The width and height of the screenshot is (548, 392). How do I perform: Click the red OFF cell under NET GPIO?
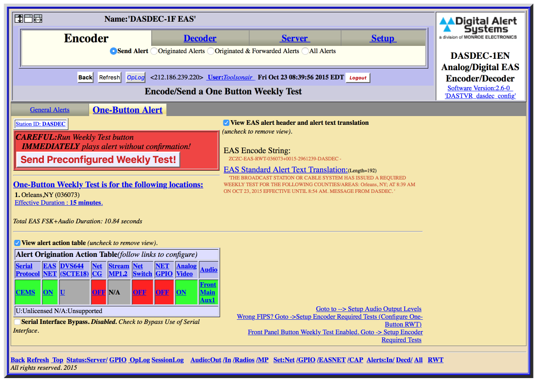pos(164,292)
